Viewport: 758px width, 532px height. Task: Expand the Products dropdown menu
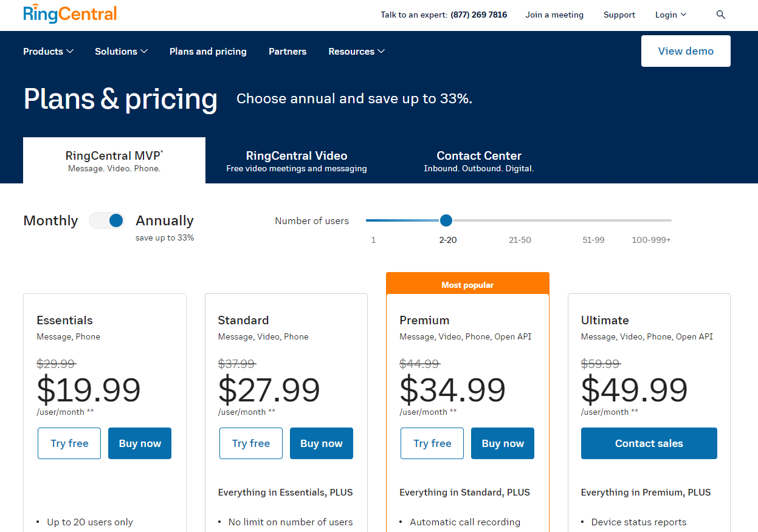pyautogui.click(x=48, y=52)
